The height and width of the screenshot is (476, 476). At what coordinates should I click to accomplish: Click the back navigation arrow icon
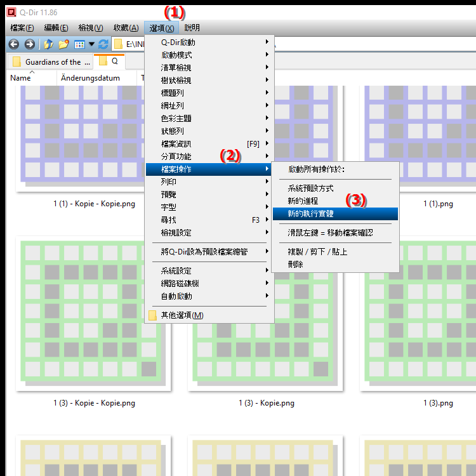(14, 44)
